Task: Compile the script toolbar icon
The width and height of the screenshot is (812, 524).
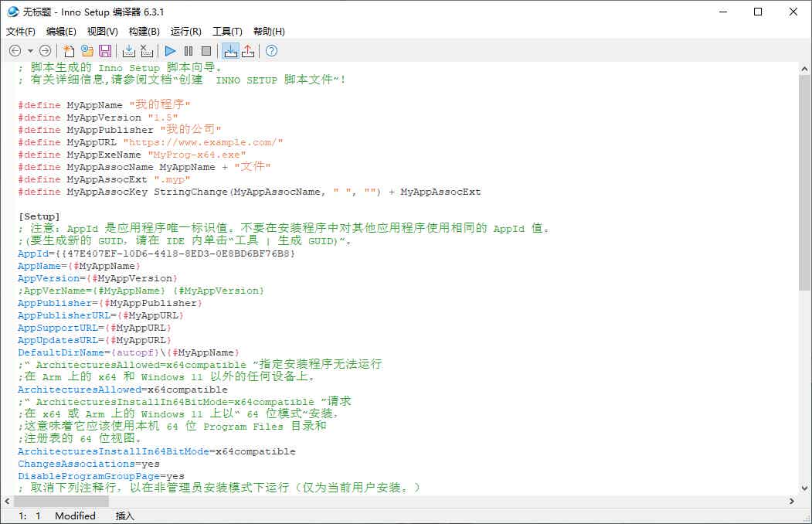Action: coord(129,51)
